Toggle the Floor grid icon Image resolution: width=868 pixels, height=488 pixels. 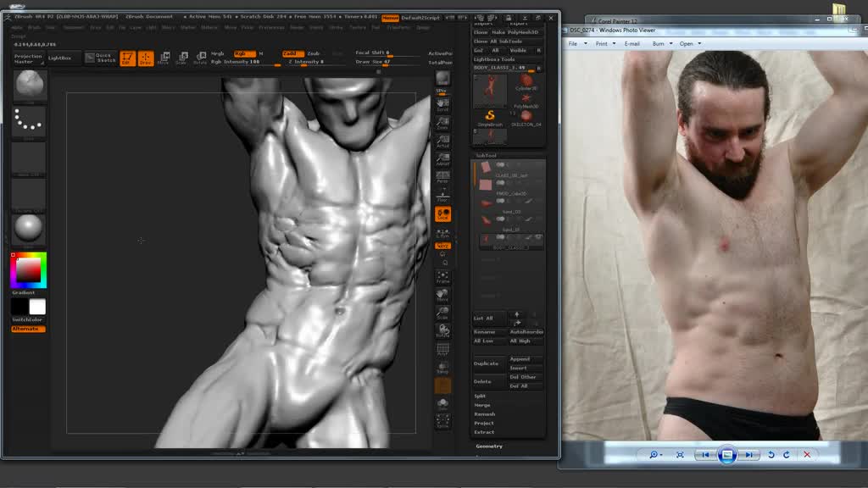point(442,196)
